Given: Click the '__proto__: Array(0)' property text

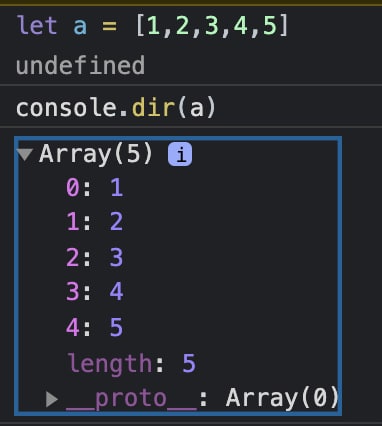Looking at the screenshot, I should [x=202, y=399].
